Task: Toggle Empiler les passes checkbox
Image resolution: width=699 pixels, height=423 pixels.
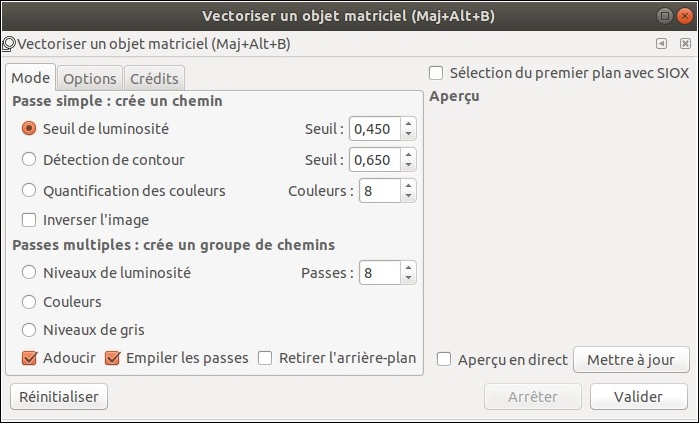Action: pos(112,358)
